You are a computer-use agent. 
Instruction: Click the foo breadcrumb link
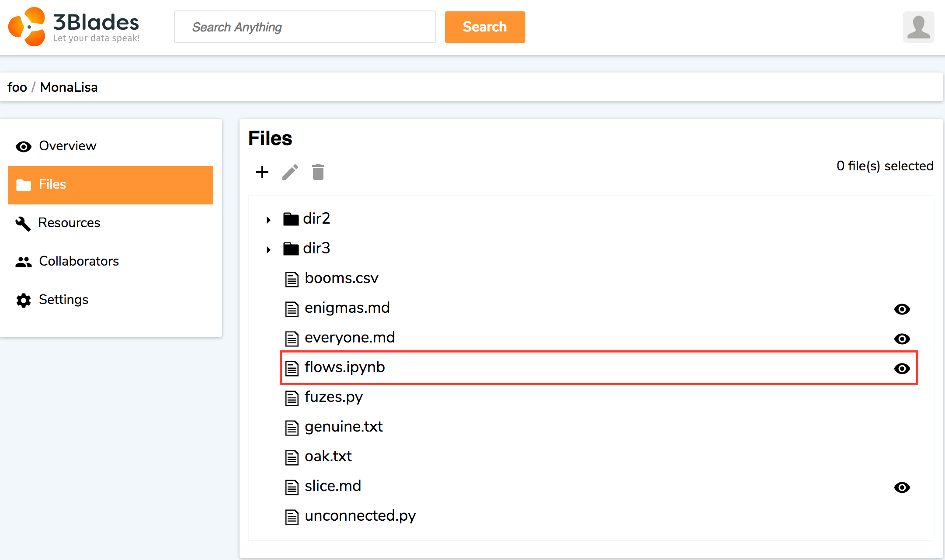tap(17, 87)
